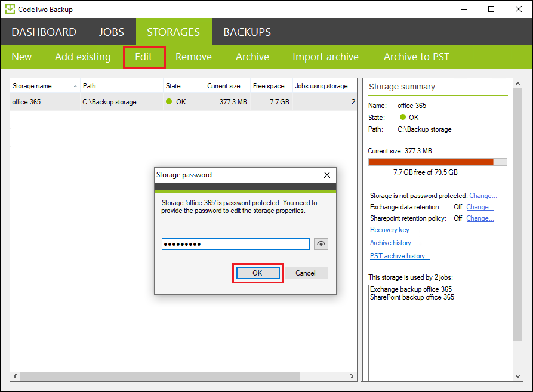
Task: Click the CodeTwo Backup app icon
Action: 10,9
